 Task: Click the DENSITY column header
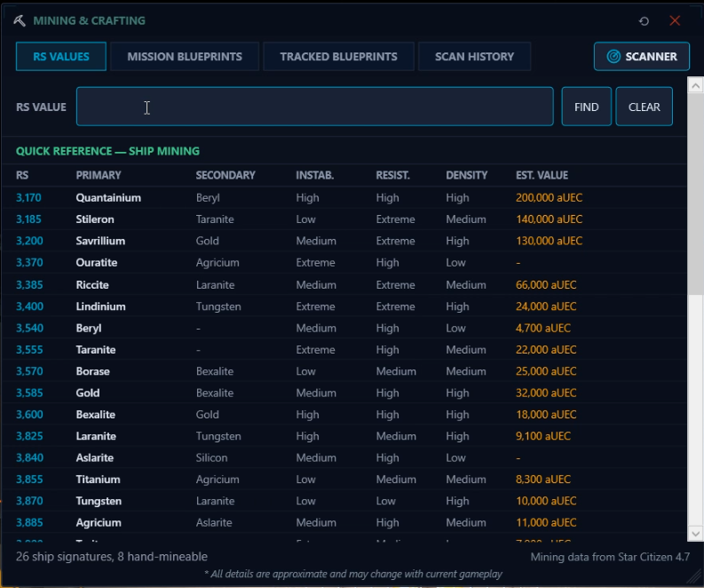tap(466, 175)
